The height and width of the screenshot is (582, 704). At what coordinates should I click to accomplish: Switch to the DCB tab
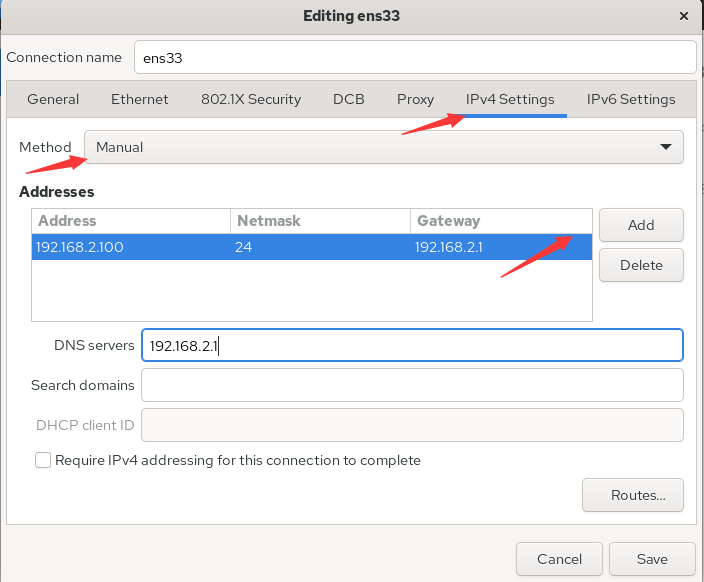[x=348, y=99]
